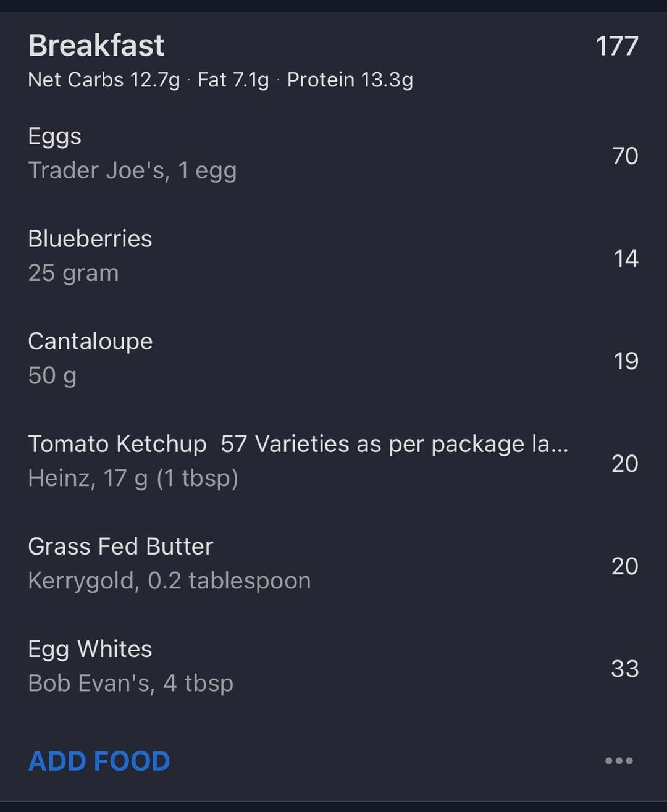
Task: Click the "25 gram" serving size text
Action: tap(73, 273)
